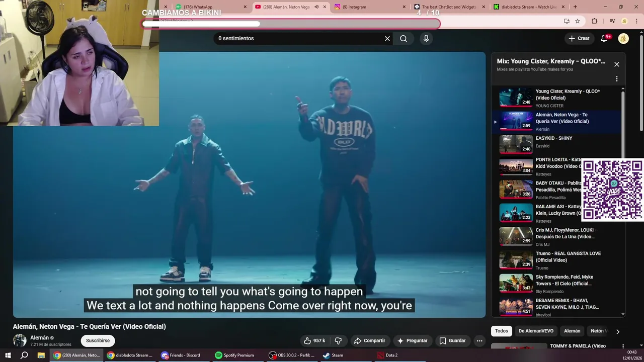Clear the YouTube search box with the X icon
Viewport: 644px width, 362px height.
(x=387, y=38)
